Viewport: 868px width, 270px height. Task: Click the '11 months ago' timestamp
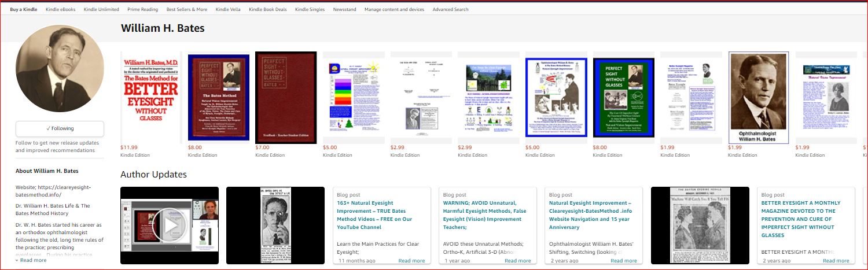point(356,261)
